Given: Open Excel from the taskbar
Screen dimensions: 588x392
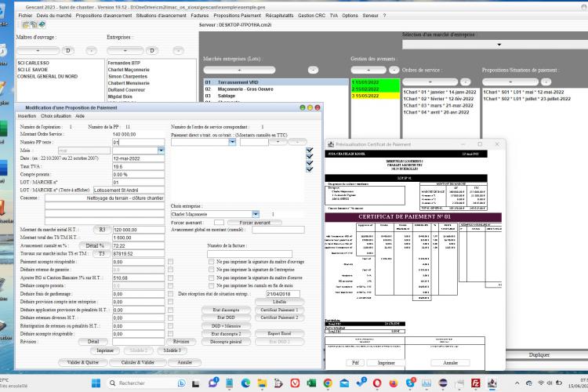Looking at the screenshot, I should point(311,383).
